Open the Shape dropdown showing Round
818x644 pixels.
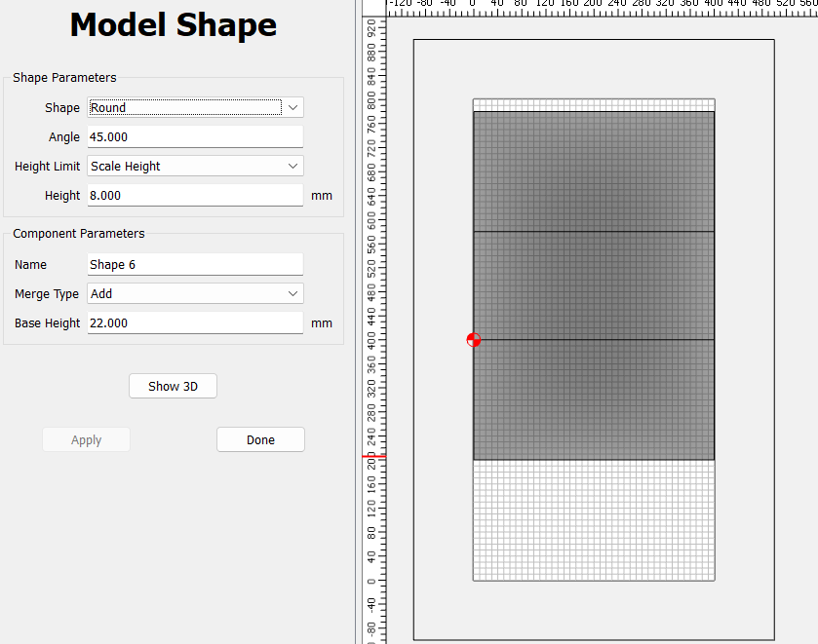[195, 108]
